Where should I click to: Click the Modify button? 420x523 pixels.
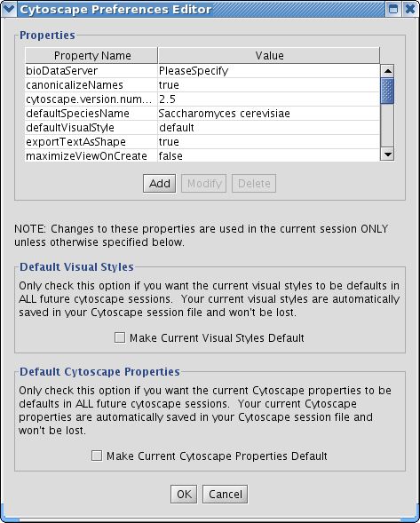204,184
